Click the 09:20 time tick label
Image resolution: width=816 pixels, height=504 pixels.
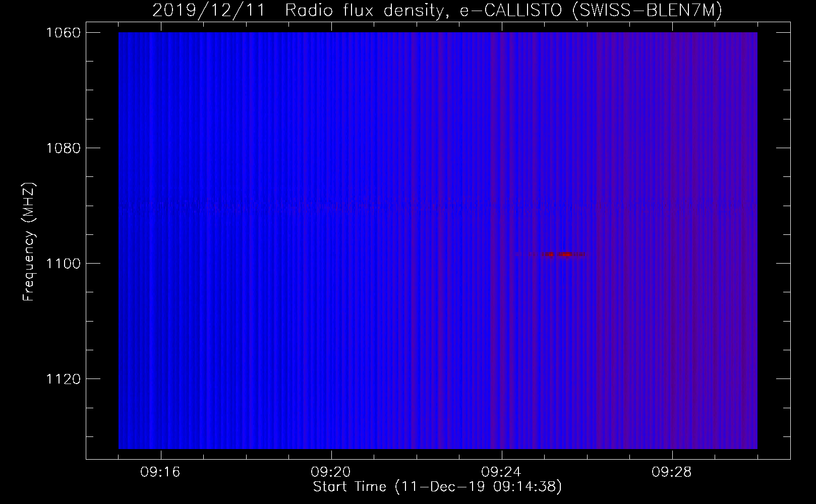tap(331, 472)
